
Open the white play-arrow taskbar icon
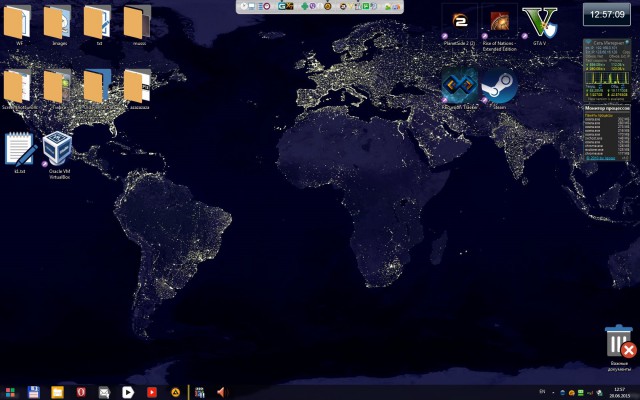[128, 393]
